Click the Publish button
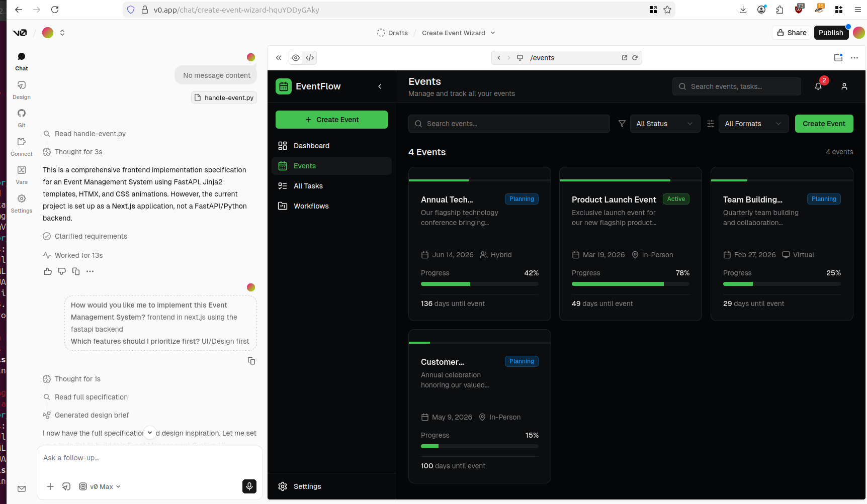The height and width of the screenshot is (504, 867). point(831,32)
